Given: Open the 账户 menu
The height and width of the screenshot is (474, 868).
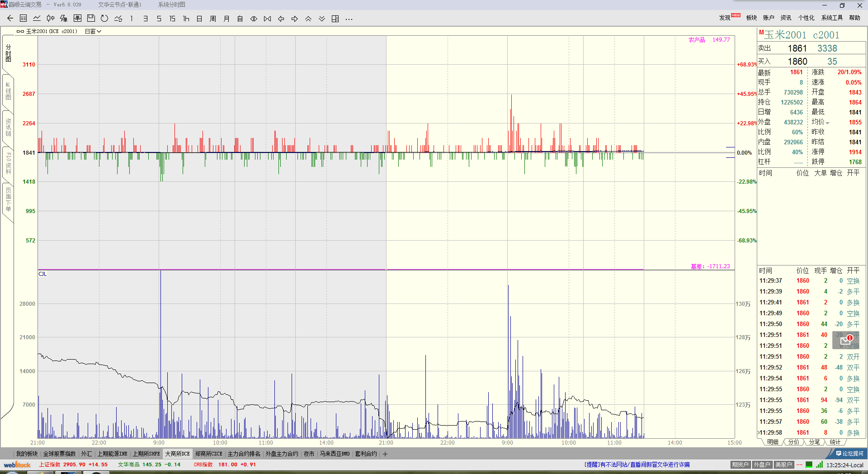Looking at the screenshot, I should click(x=769, y=18).
